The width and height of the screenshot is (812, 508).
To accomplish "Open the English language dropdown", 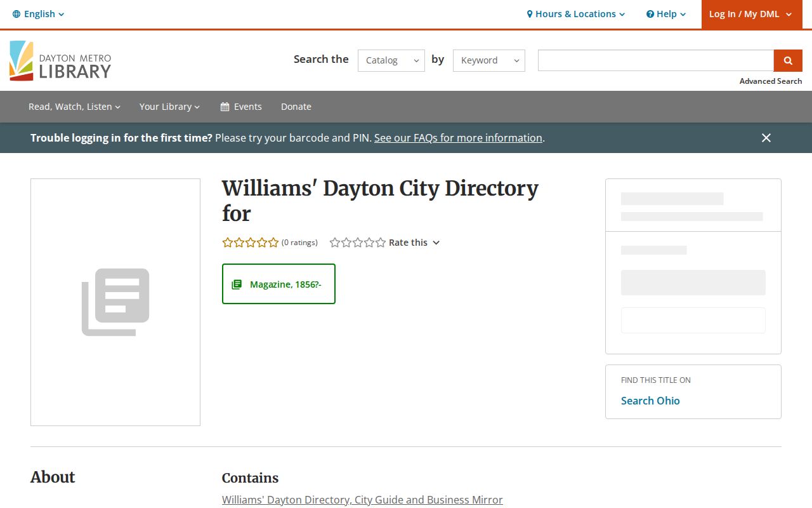I will tap(39, 14).
